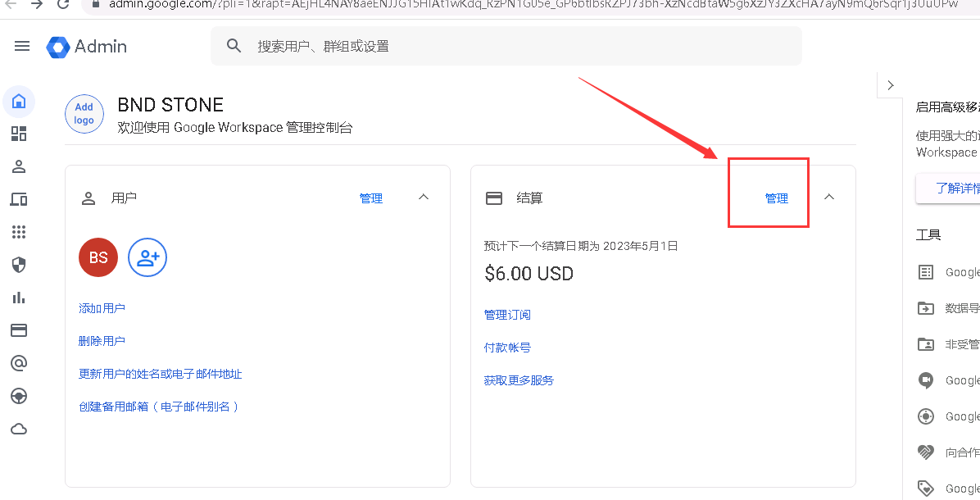This screenshot has width=980, height=500.
Task: Click the 数据导 import folder icon
Action: (x=926, y=308)
